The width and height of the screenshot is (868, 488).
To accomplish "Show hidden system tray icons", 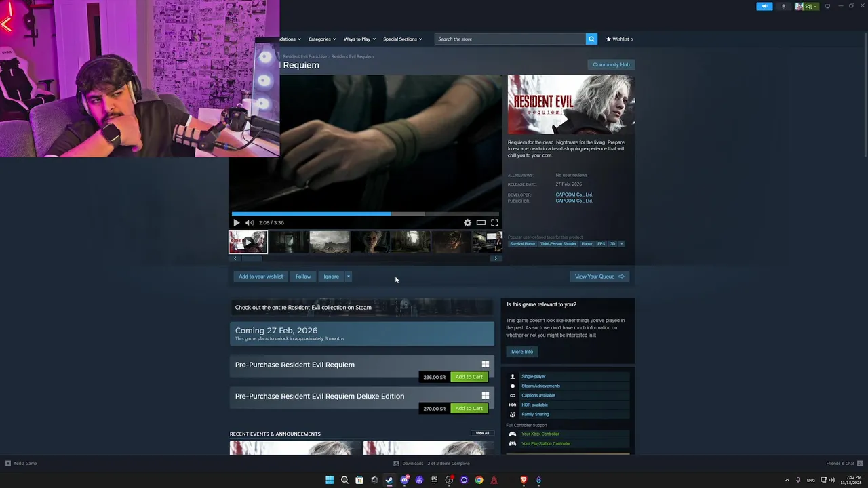I will coord(787,480).
